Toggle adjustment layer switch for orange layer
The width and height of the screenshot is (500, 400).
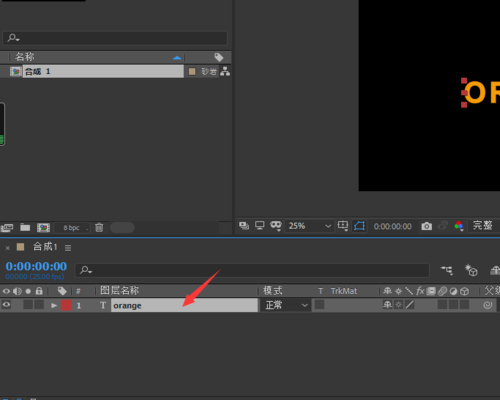tap(453, 305)
